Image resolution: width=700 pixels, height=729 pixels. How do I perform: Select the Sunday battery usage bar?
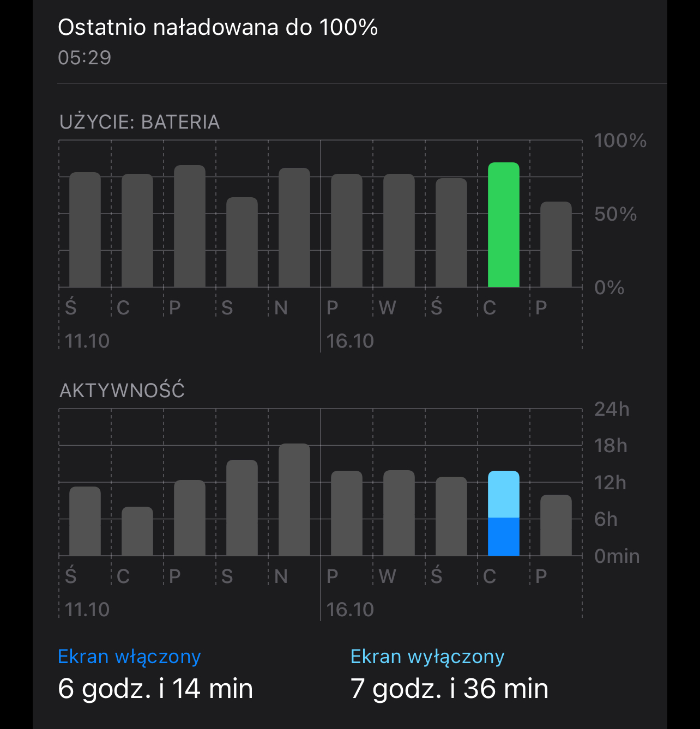294,227
